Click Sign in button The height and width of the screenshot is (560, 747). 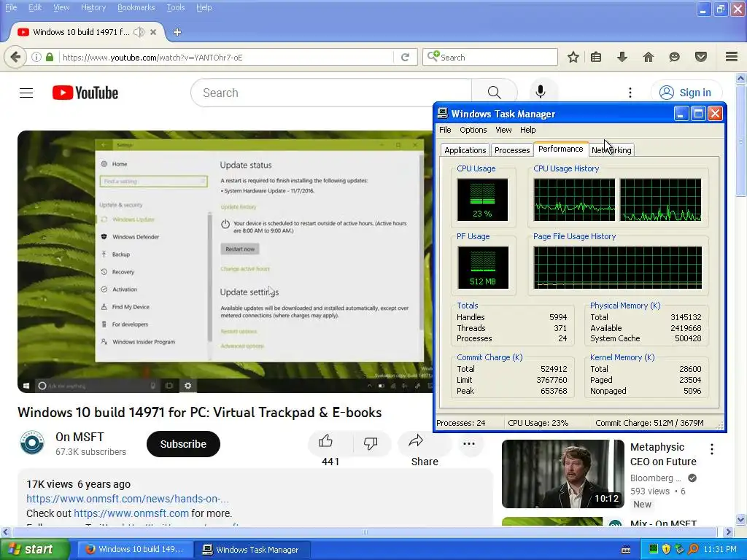(686, 93)
